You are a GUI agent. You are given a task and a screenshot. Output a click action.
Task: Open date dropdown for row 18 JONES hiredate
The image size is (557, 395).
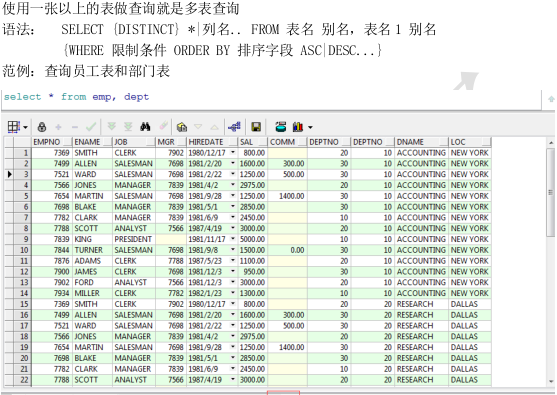[x=233, y=336]
